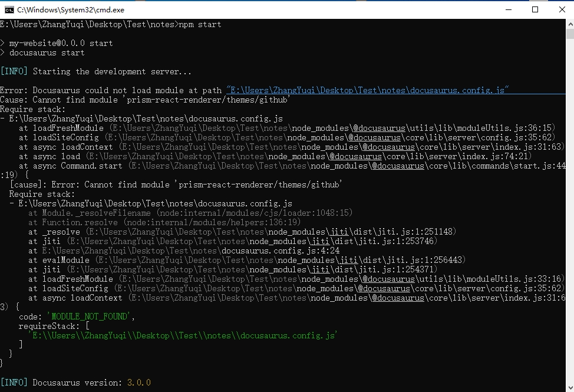Minimize the cmd.exe window
Screen dimensions: 574x392
509,9
